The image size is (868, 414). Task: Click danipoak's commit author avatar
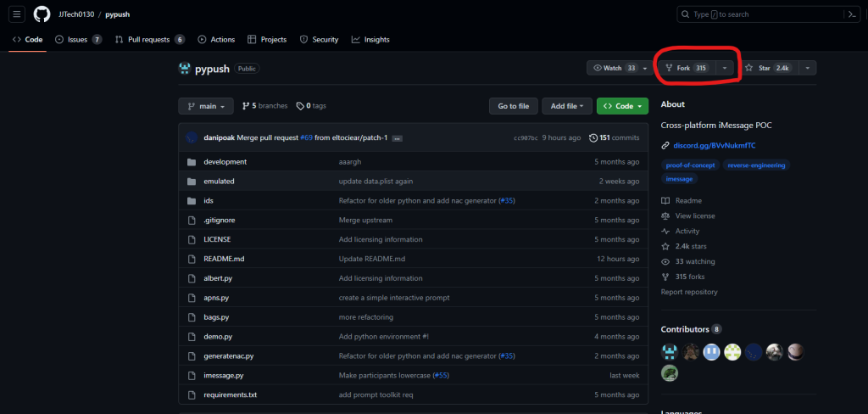[192, 137]
